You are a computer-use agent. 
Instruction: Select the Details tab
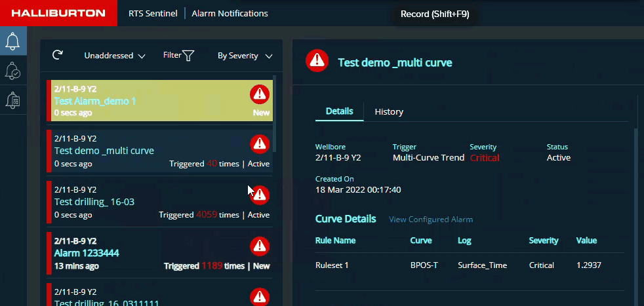coord(339,111)
